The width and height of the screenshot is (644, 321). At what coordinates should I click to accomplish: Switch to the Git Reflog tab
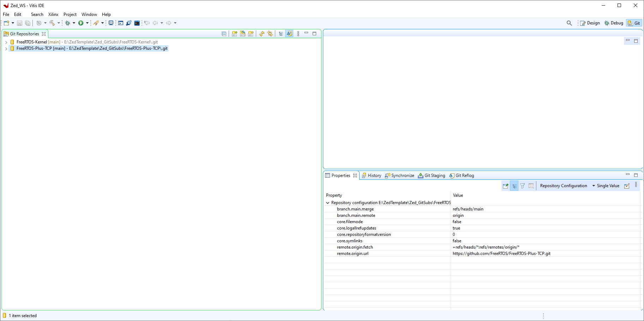click(462, 176)
